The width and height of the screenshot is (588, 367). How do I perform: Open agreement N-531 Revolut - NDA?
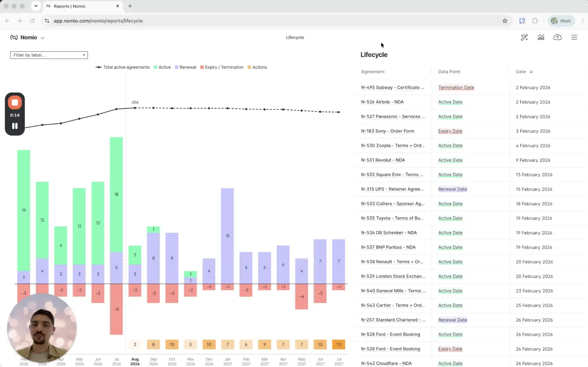pos(383,160)
